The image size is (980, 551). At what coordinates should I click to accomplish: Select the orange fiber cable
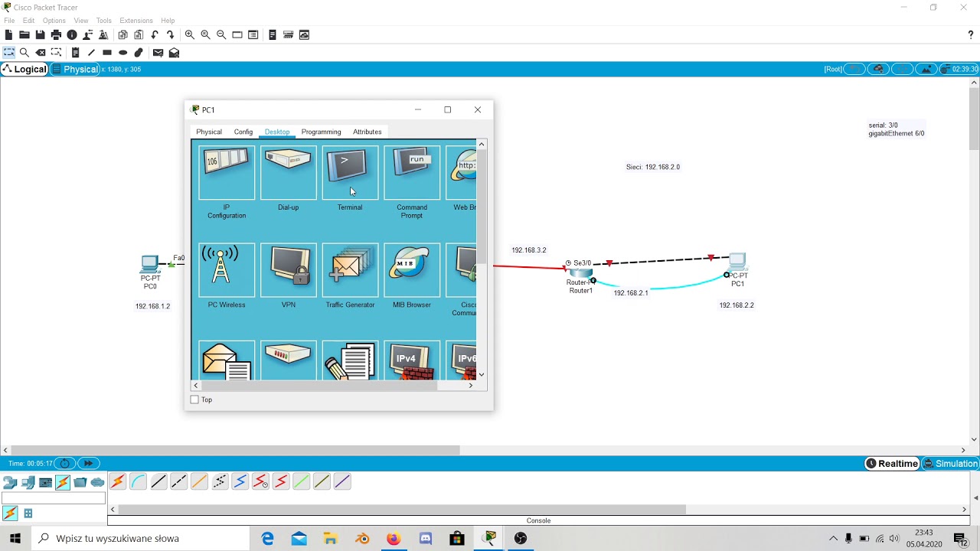tap(199, 481)
